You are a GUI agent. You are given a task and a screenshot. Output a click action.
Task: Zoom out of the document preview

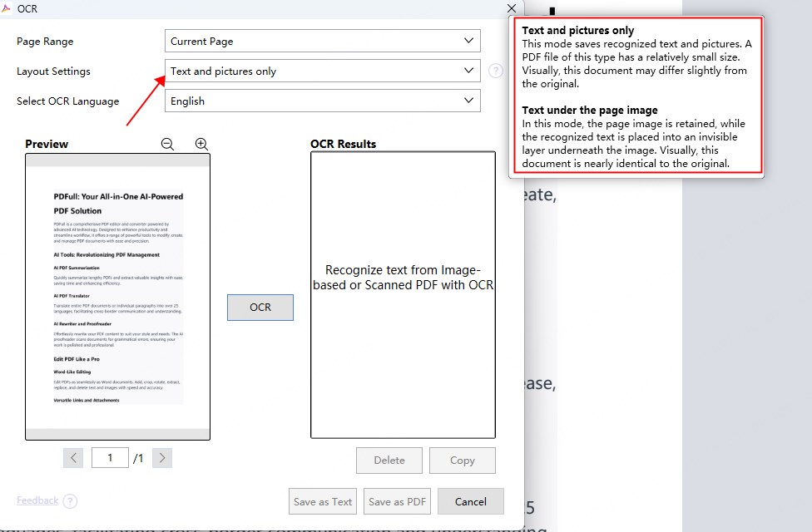[167, 143]
